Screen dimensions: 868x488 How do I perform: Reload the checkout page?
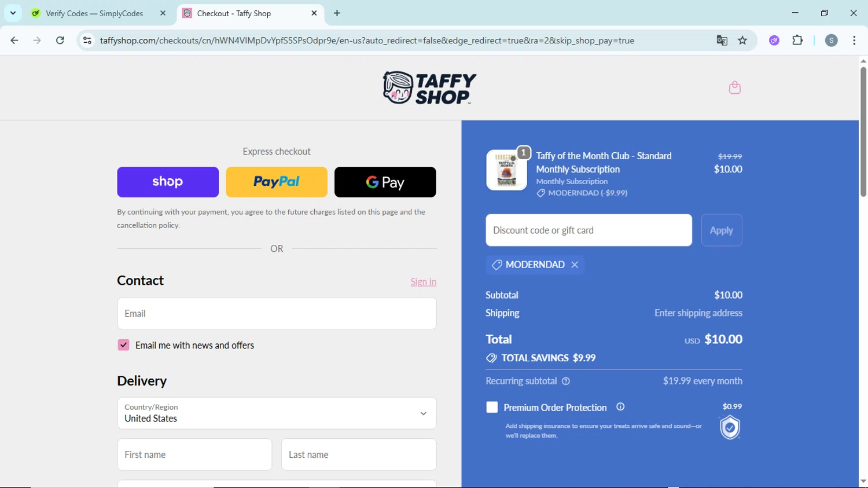(60, 41)
